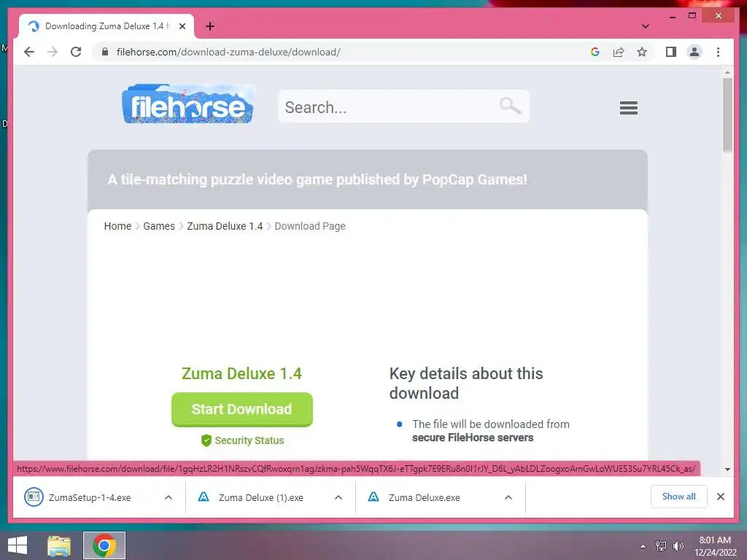The height and width of the screenshot is (560, 747).
Task: Go back to the previous page
Action: (x=29, y=52)
